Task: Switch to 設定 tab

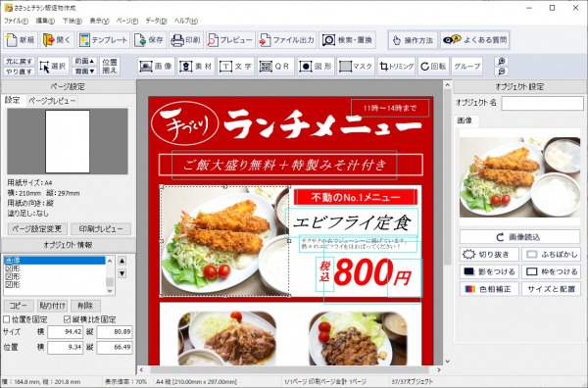Action: pyautogui.click(x=13, y=100)
